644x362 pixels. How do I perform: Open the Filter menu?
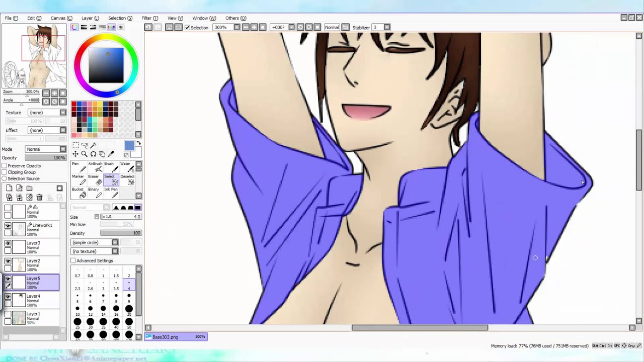[149, 18]
